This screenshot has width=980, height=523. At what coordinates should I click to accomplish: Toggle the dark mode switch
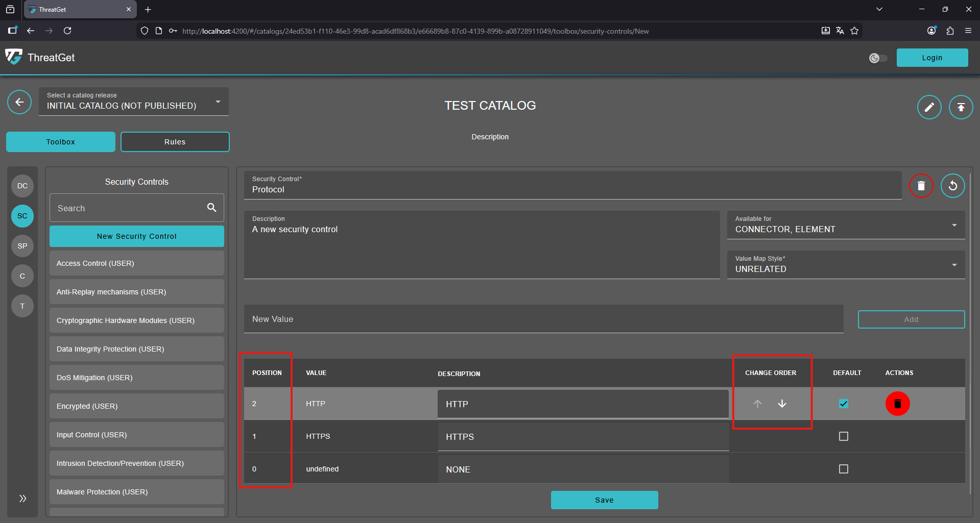click(x=878, y=58)
